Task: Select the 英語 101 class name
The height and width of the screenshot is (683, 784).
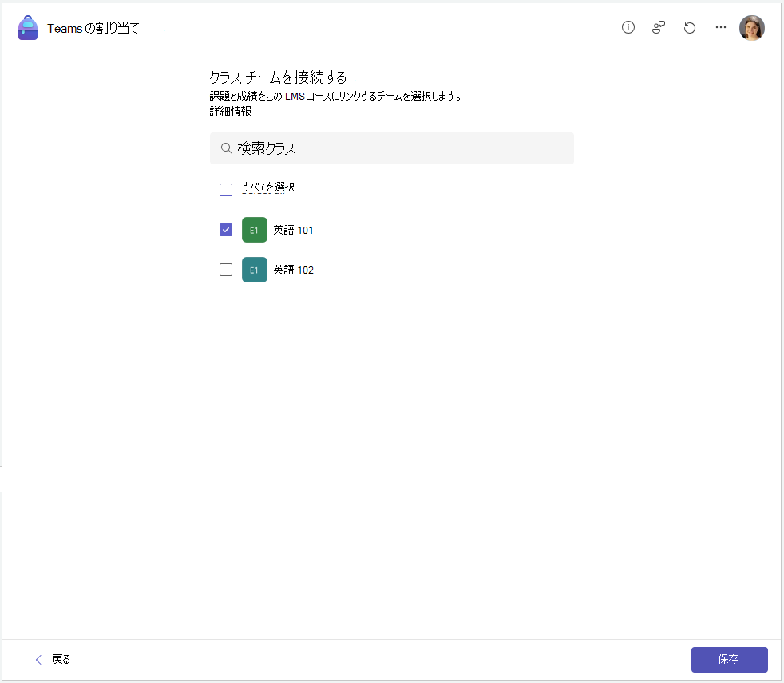Action: [x=294, y=230]
